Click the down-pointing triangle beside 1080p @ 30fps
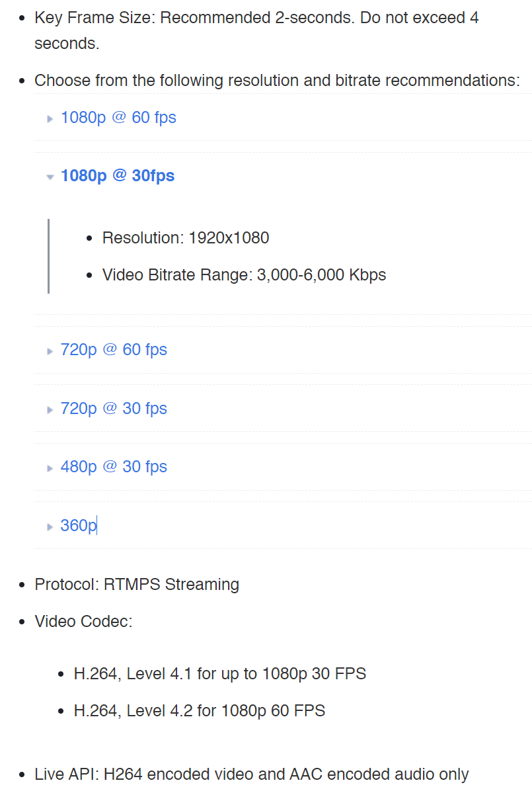This screenshot has height=795, width=532. [50, 177]
